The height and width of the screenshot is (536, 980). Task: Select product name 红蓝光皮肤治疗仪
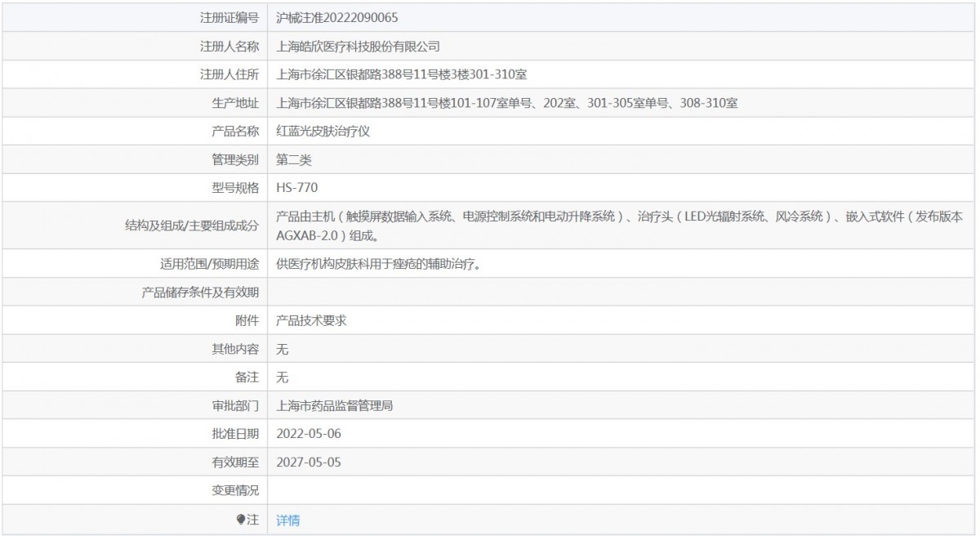(x=323, y=131)
